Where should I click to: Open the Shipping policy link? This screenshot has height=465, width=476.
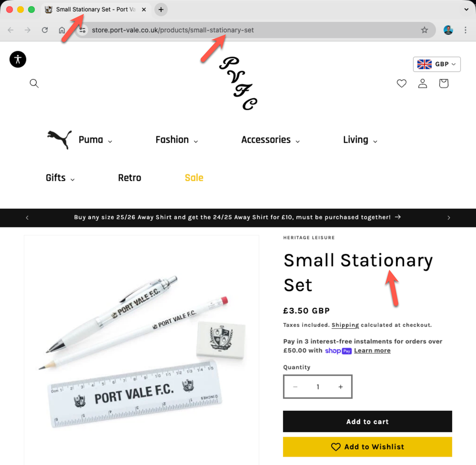click(x=345, y=325)
